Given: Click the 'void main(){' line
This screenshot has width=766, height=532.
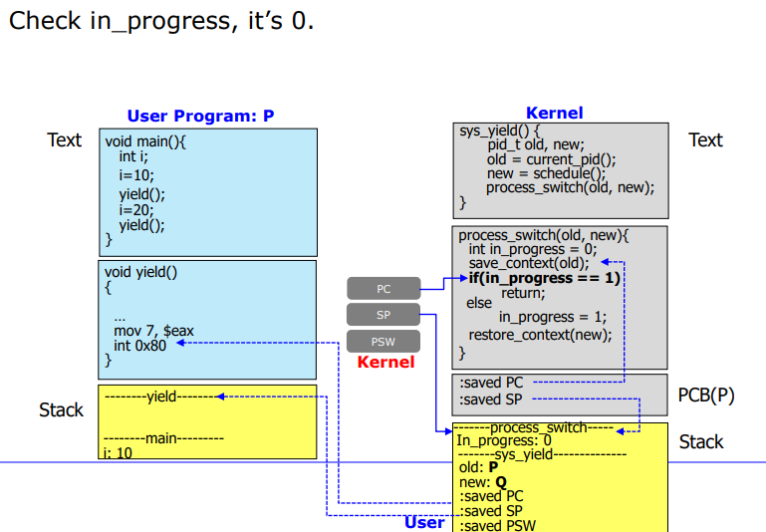Looking at the screenshot, I should (x=145, y=141).
